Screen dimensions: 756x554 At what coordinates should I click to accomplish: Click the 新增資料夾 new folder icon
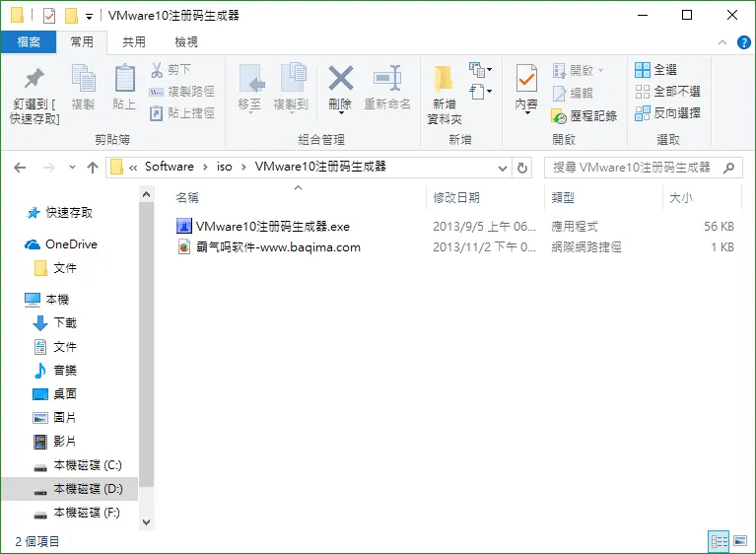[444, 79]
